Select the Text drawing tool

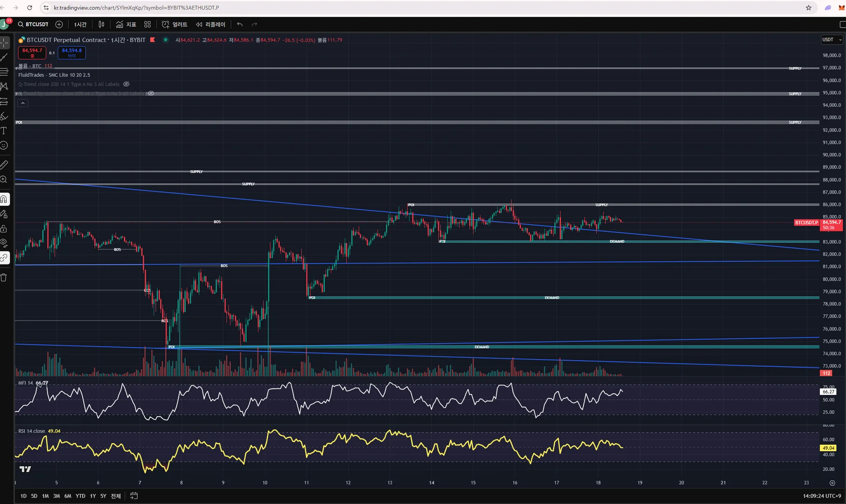(x=4, y=131)
